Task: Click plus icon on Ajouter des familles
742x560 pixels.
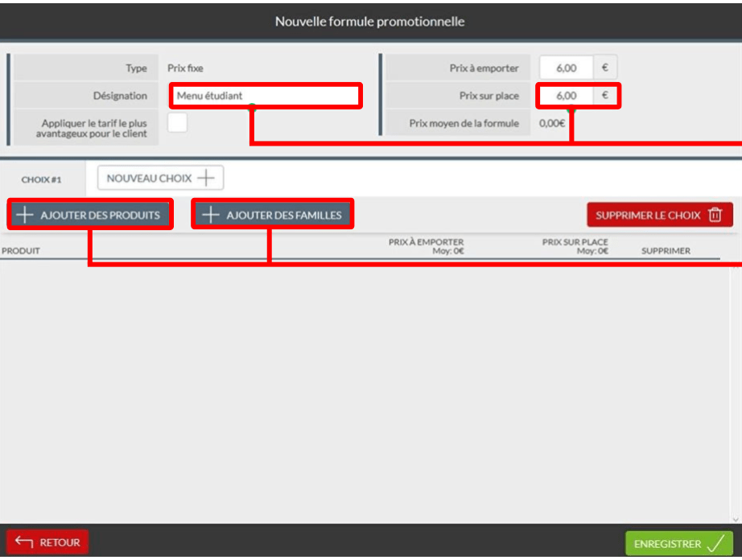Action: click(210, 216)
